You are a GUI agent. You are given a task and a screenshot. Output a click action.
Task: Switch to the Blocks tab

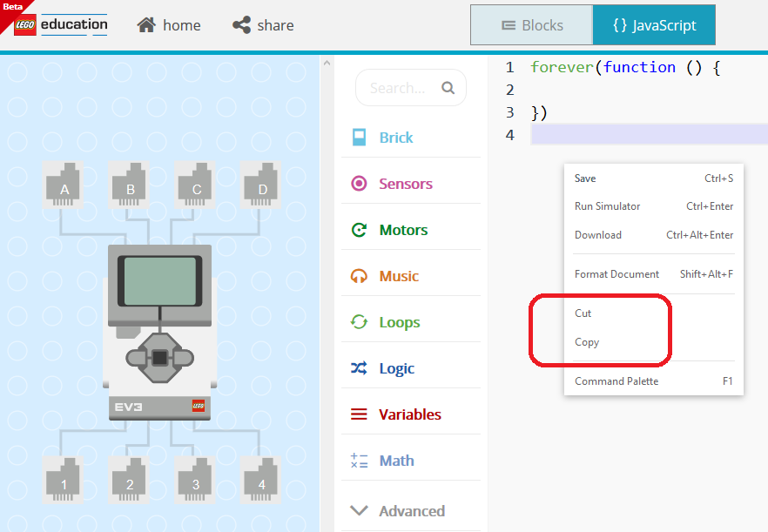coord(531,25)
